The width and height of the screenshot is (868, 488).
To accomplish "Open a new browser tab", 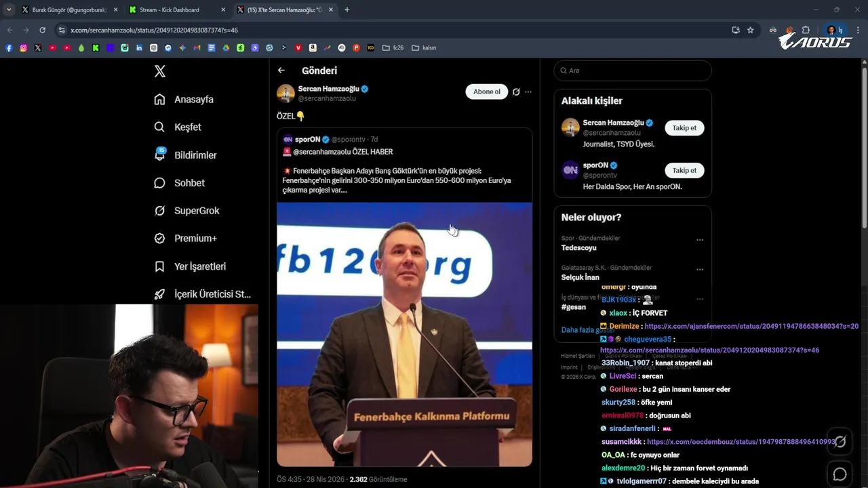I will 347,10.
